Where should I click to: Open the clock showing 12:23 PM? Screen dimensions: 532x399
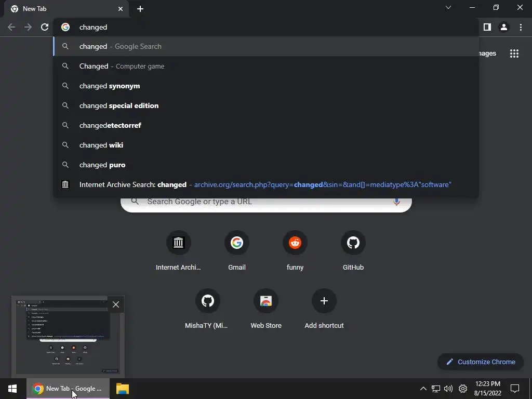(x=487, y=389)
